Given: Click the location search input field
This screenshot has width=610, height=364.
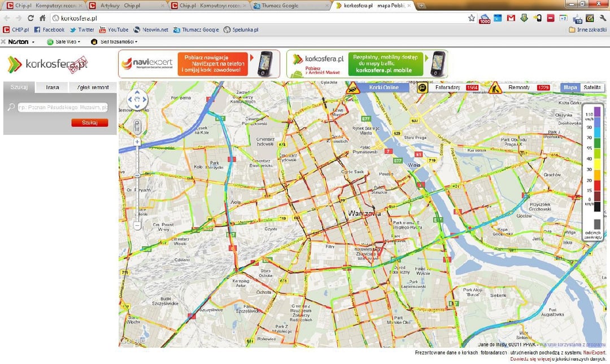Looking at the screenshot, I should click(x=62, y=107).
